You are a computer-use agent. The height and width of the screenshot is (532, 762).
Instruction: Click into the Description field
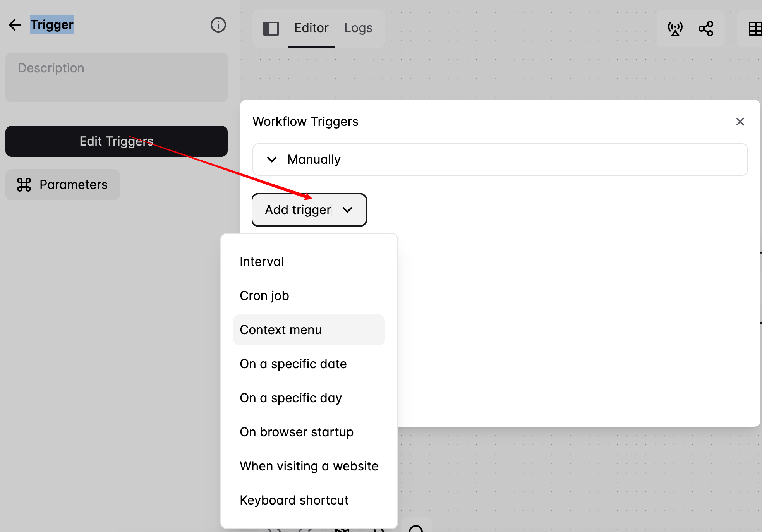click(x=116, y=77)
